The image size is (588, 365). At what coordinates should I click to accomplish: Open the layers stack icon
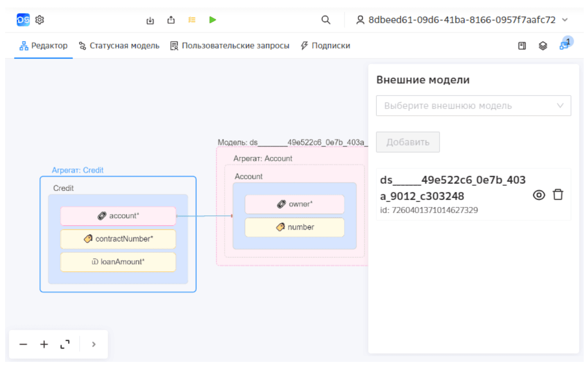pos(543,46)
